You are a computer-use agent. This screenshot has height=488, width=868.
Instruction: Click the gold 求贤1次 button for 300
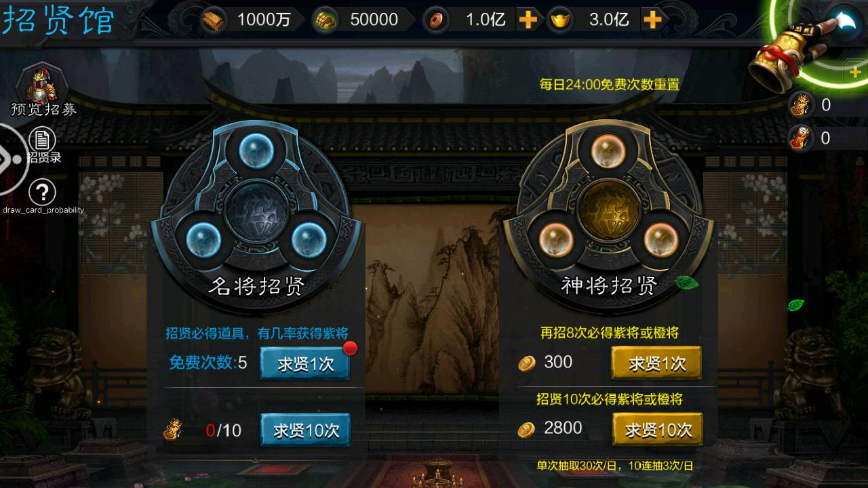[656, 363]
